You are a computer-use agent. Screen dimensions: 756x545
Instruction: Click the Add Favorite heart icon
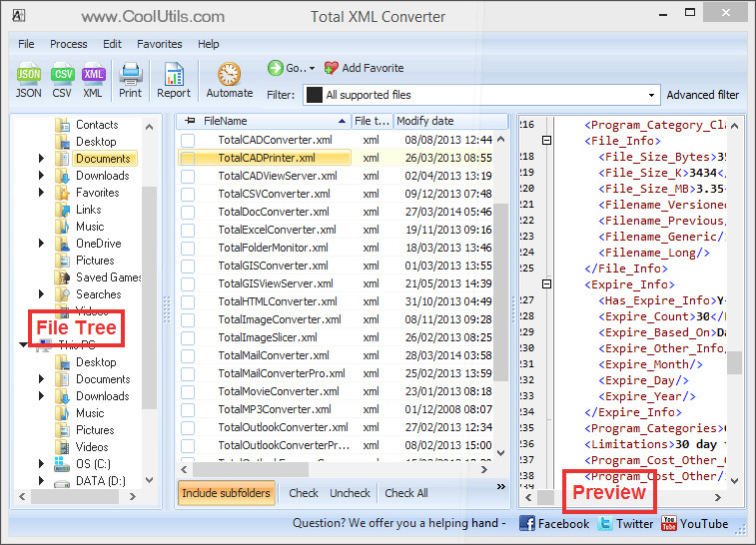[x=332, y=68]
